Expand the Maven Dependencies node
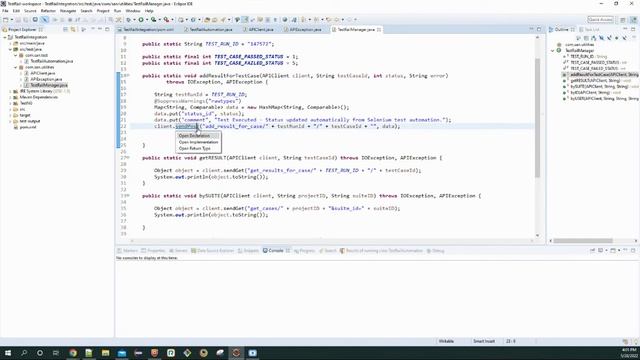The height and width of the screenshot is (360, 640). point(10,97)
